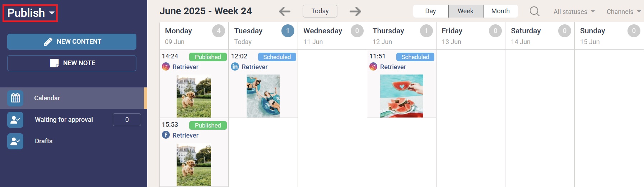Go to previous week arrow
644x187 pixels.
pyautogui.click(x=285, y=11)
